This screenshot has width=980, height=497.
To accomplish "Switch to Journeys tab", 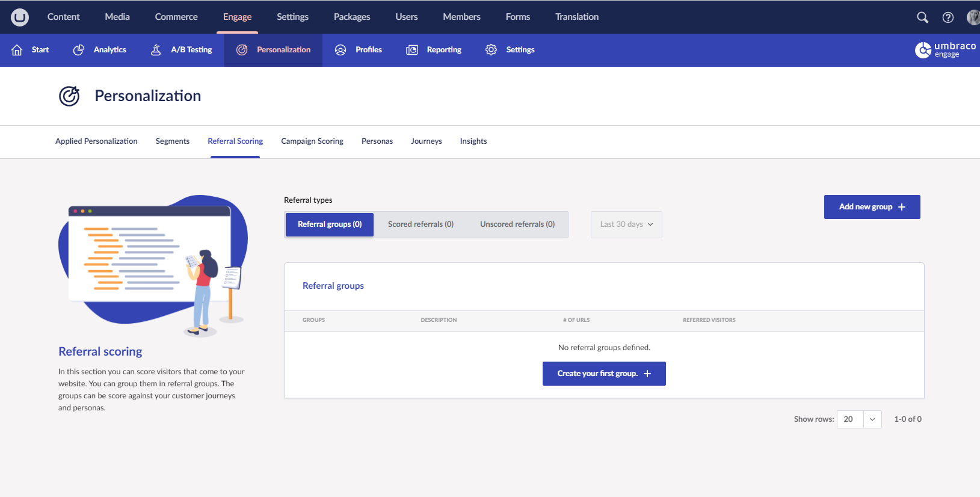I will coord(427,141).
